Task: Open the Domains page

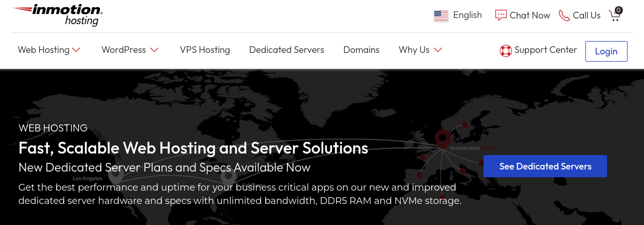Action: click(x=361, y=50)
